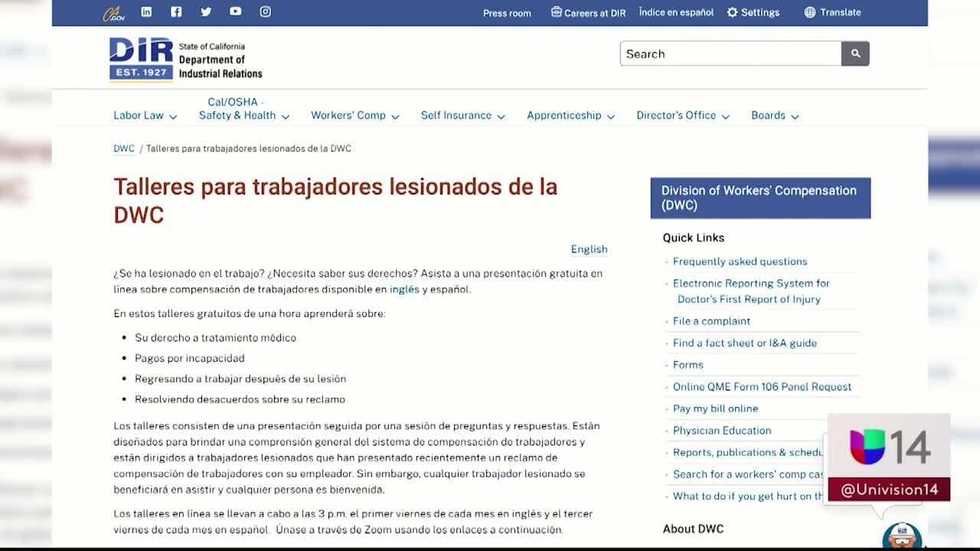
Task: Expand the Workers' Comp dropdown menu
Action: (354, 116)
